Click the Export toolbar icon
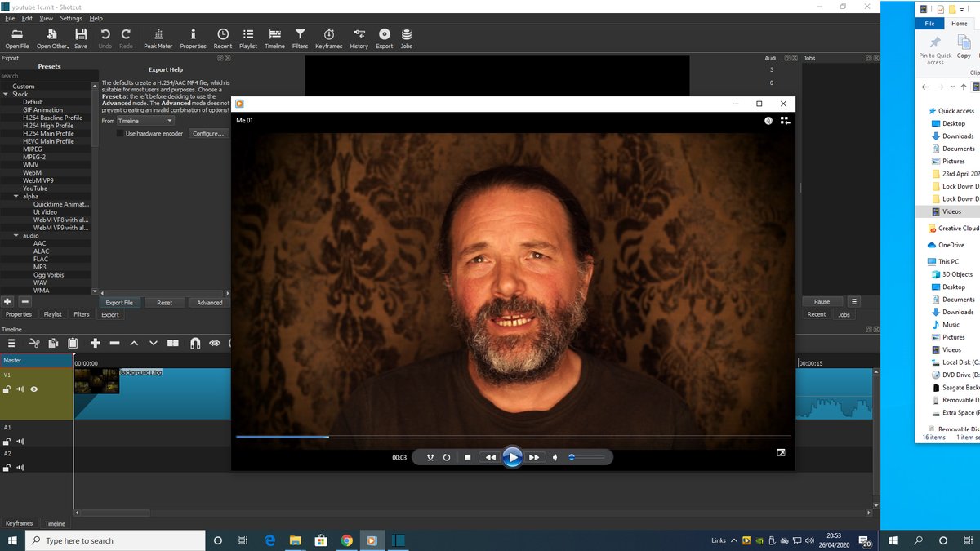Screen dimensions: 980x551 (384, 38)
